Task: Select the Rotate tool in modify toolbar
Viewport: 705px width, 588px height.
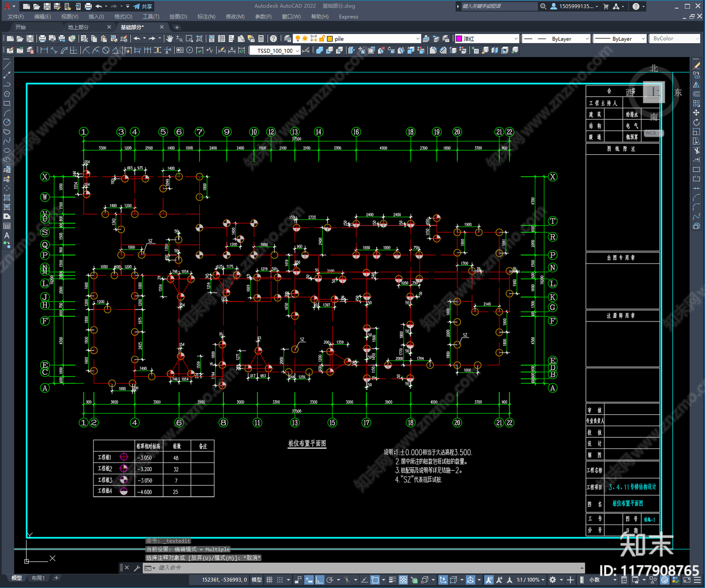Action: pyautogui.click(x=696, y=123)
